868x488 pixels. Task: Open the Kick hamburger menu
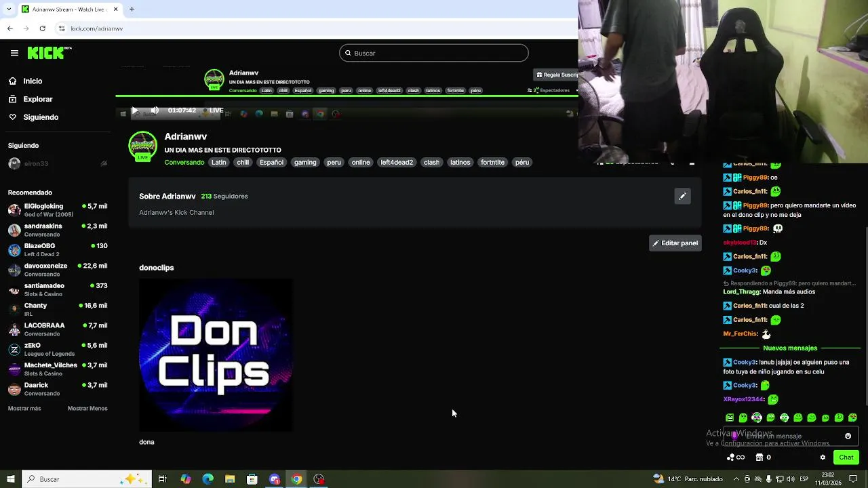(x=14, y=53)
